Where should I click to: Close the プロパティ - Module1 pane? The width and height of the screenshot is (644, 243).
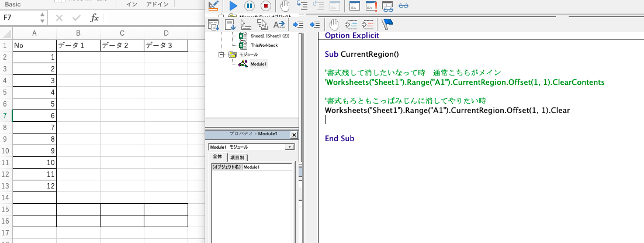click(x=294, y=135)
